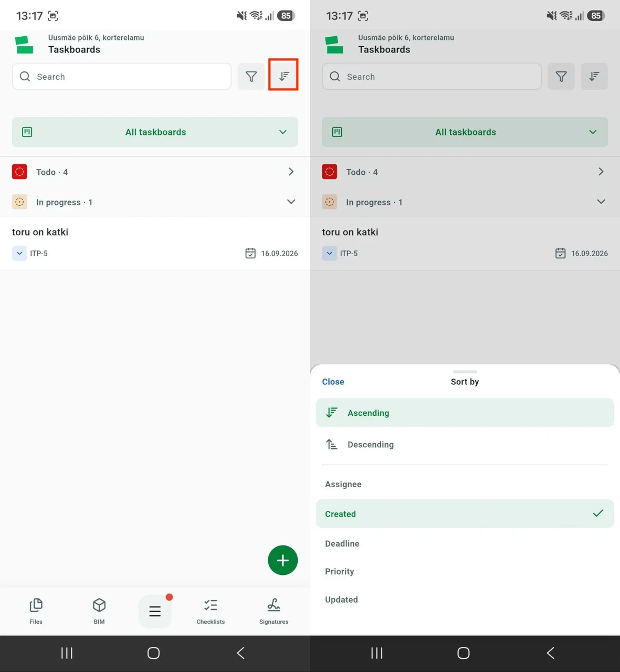
Task: Tap the green plus add task button
Action: coord(282,560)
